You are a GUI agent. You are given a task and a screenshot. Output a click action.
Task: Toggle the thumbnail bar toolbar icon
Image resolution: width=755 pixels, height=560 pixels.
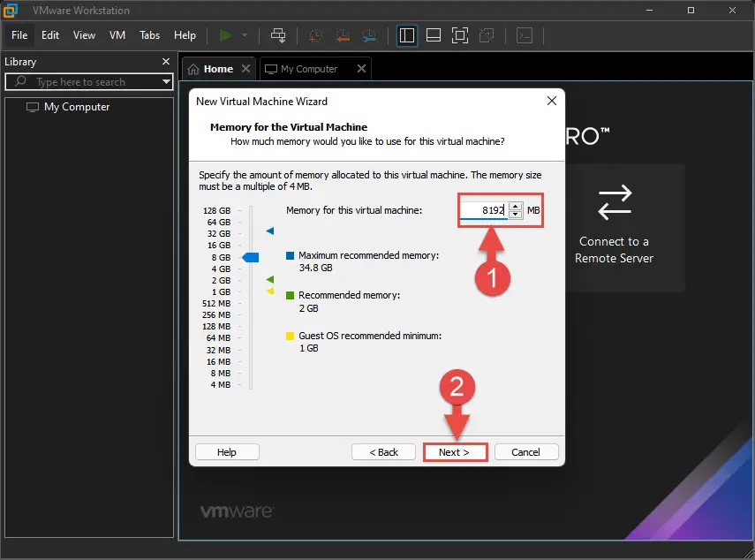[x=434, y=35]
